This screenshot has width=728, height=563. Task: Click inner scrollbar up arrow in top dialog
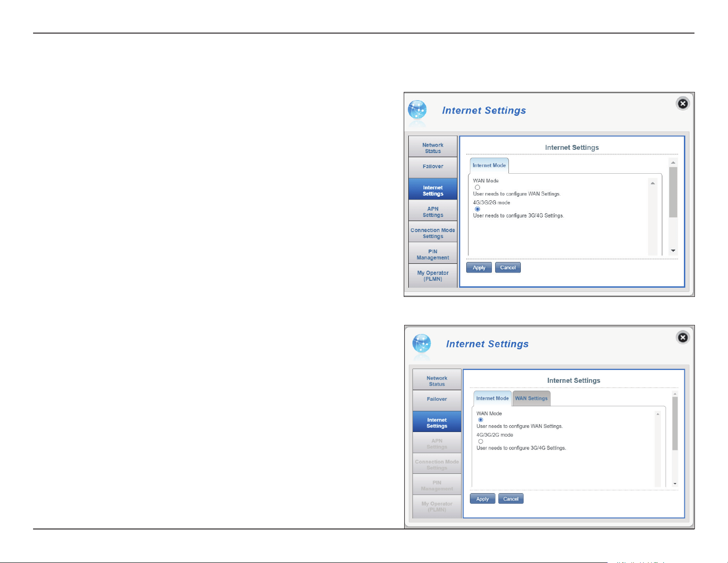tap(653, 183)
